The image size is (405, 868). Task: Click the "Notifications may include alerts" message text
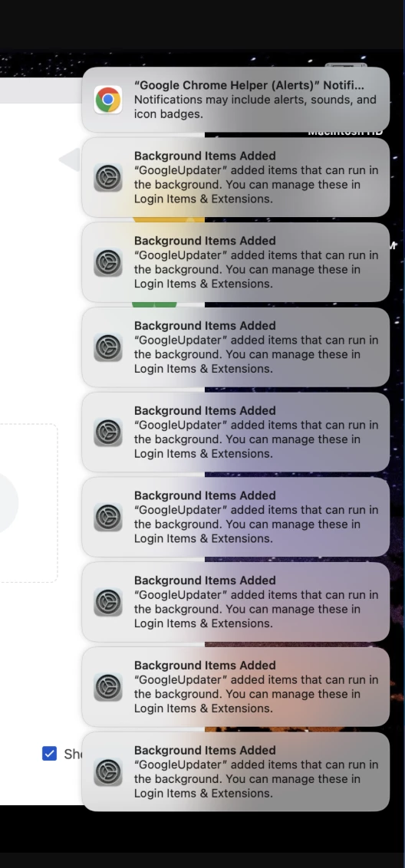(x=255, y=107)
